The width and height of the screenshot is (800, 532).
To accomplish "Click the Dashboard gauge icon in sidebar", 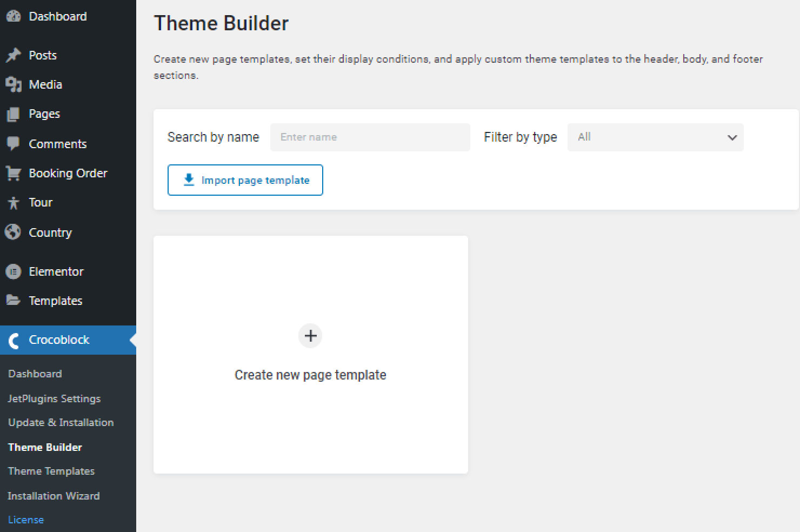I will pos(13,16).
